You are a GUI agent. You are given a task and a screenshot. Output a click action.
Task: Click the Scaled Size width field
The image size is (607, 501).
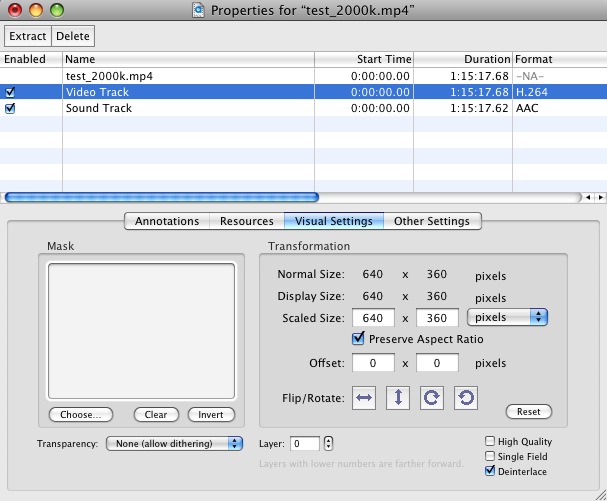click(x=373, y=318)
